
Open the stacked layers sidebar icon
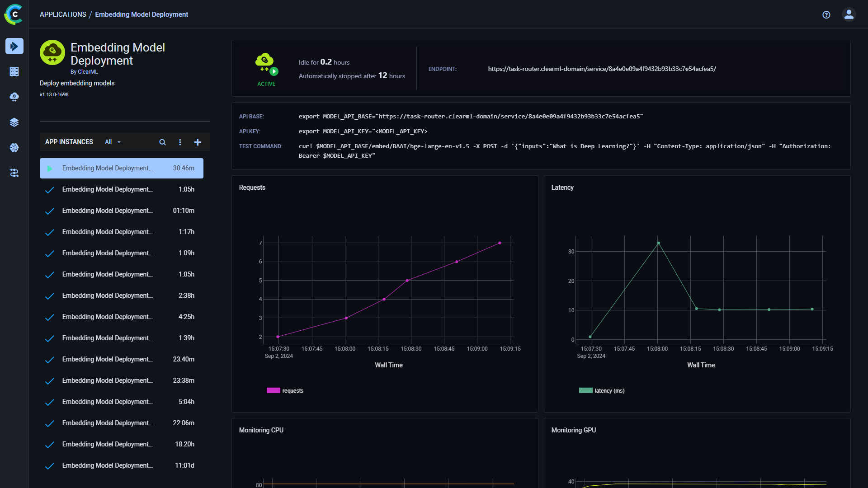coord(14,122)
